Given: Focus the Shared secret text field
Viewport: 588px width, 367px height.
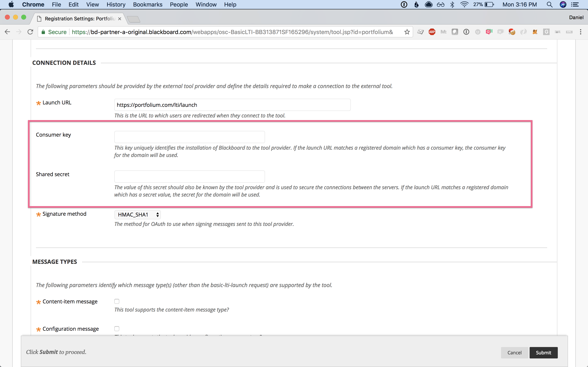Looking at the screenshot, I should coord(189,176).
